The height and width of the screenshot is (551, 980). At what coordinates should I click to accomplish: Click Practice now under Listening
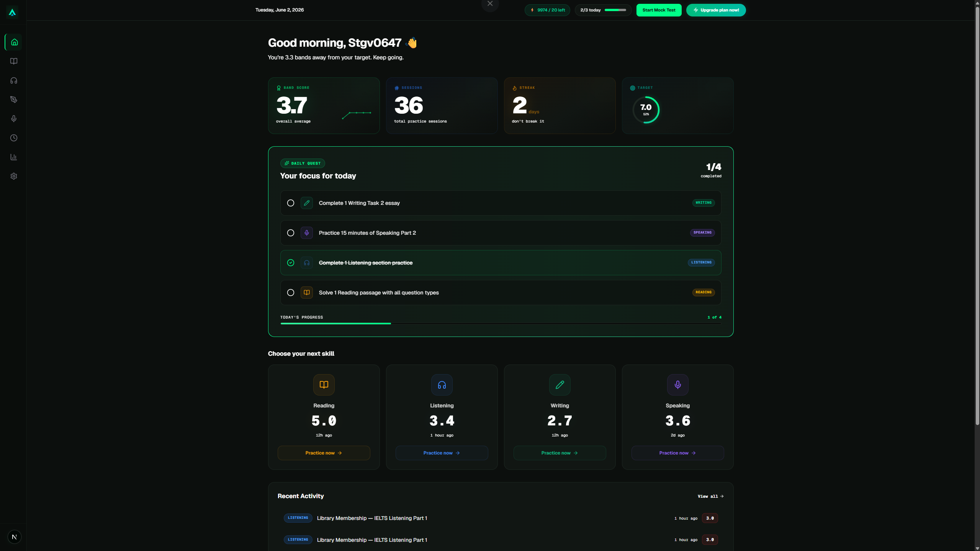click(x=442, y=453)
